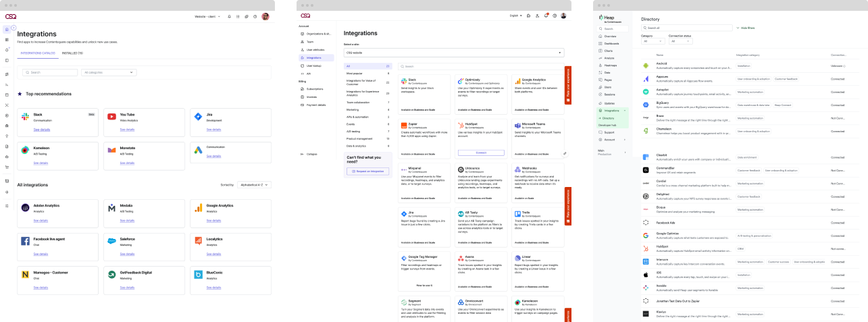Click the Medallia logo under All integrations
This screenshot has width=868, height=322.
point(111,208)
